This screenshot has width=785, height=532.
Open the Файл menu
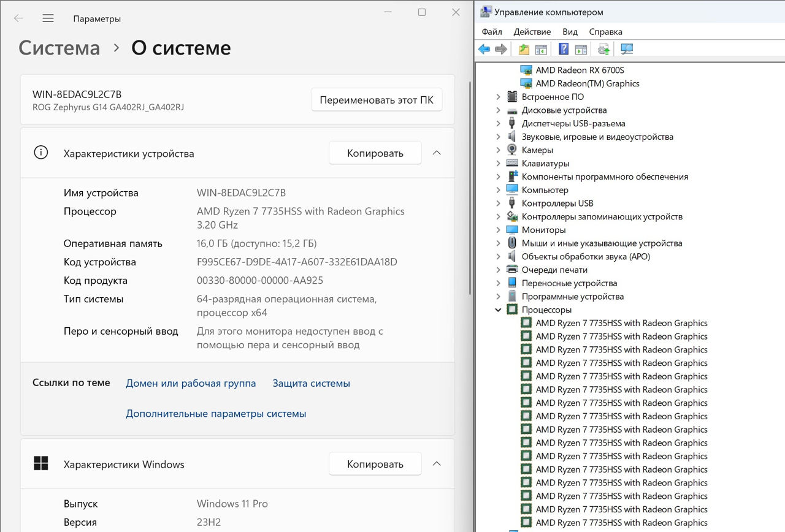click(x=492, y=31)
